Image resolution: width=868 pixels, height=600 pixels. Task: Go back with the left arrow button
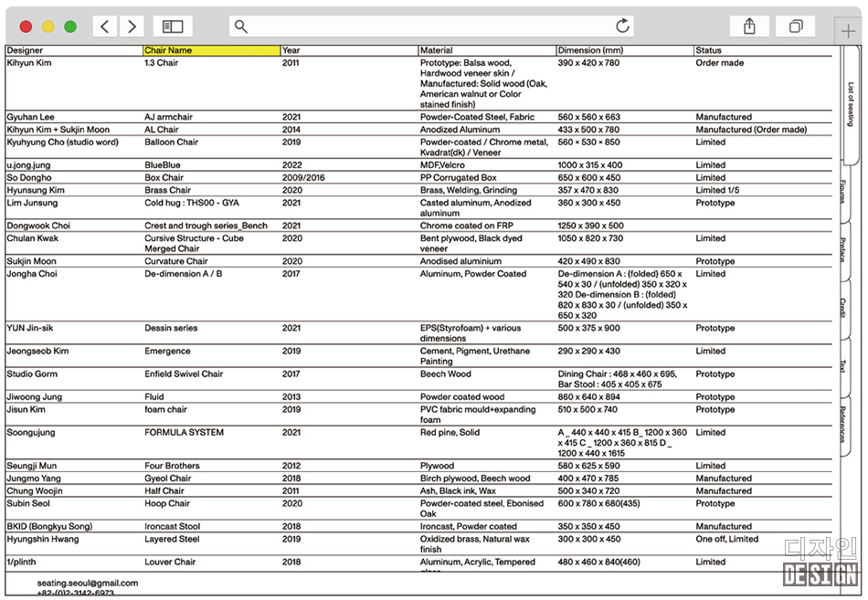click(105, 26)
